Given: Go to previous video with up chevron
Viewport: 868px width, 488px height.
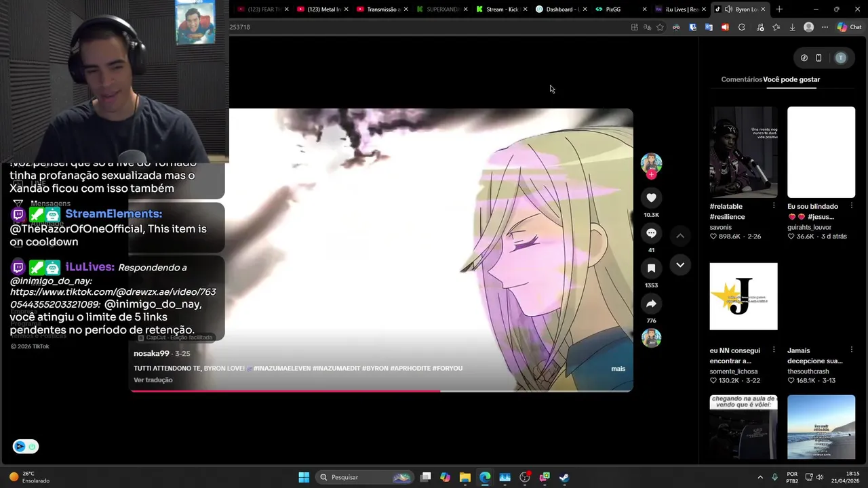Looking at the screenshot, I should click(x=680, y=235).
